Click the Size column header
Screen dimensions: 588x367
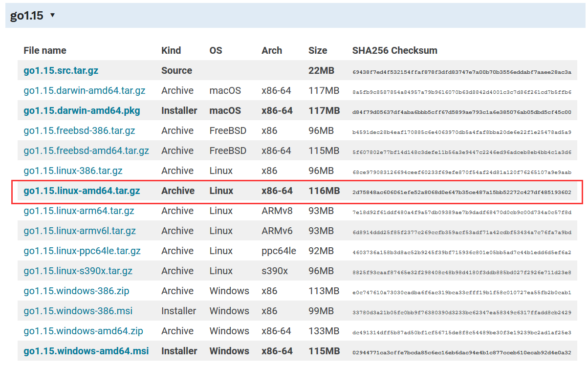[x=318, y=50]
